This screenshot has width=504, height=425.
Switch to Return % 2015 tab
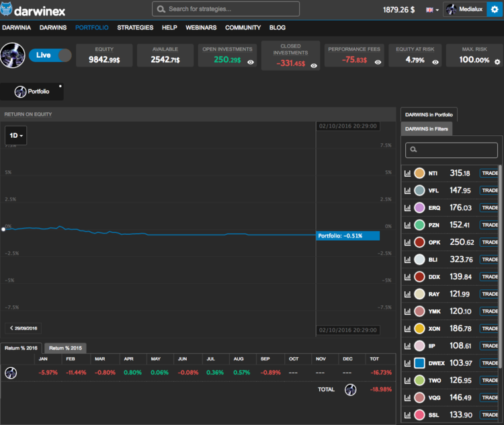point(65,348)
